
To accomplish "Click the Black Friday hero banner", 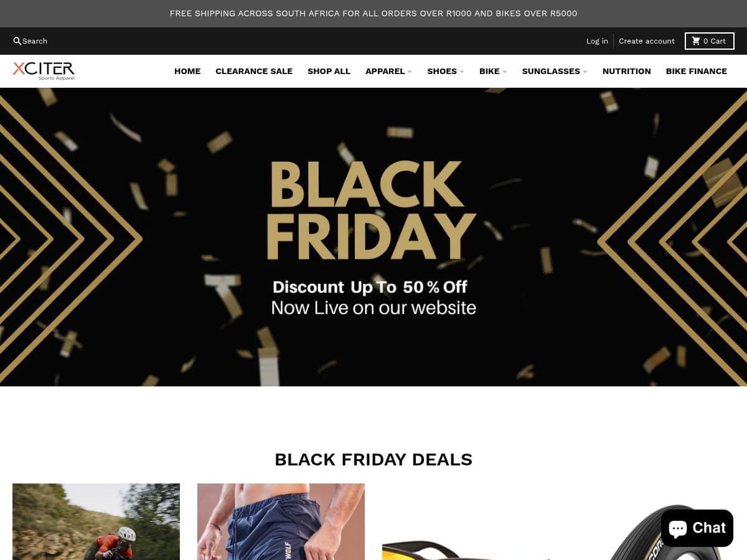I will click(x=374, y=237).
